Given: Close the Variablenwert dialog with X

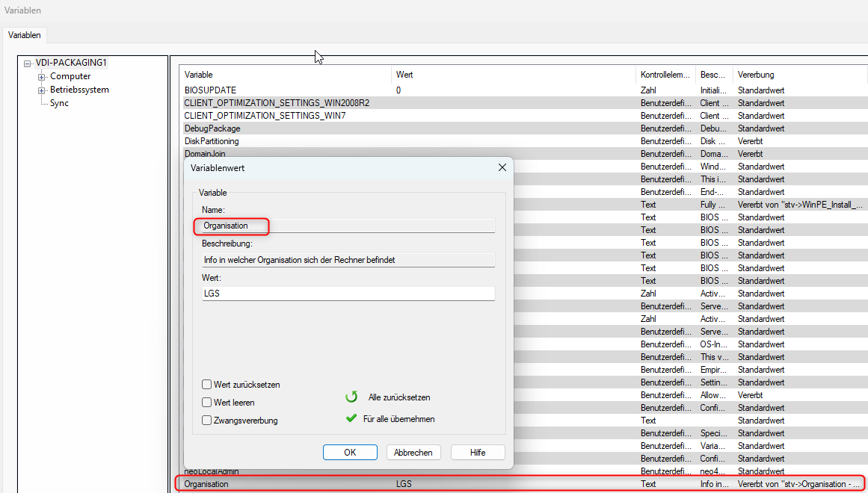Looking at the screenshot, I should click(502, 168).
